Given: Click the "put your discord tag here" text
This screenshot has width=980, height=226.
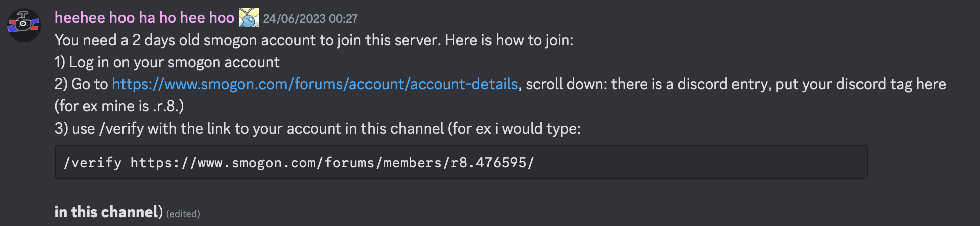Looking at the screenshot, I should (861, 84).
